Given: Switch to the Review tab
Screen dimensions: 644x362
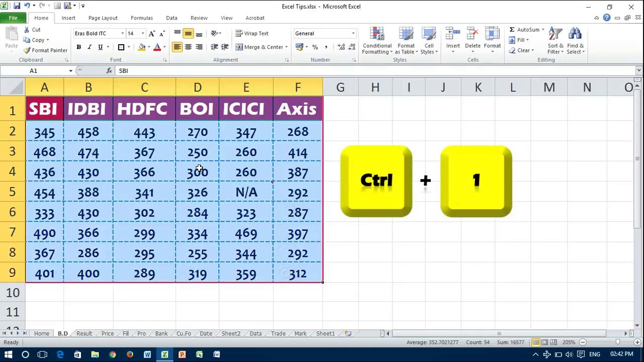Looking at the screenshot, I should (199, 18).
